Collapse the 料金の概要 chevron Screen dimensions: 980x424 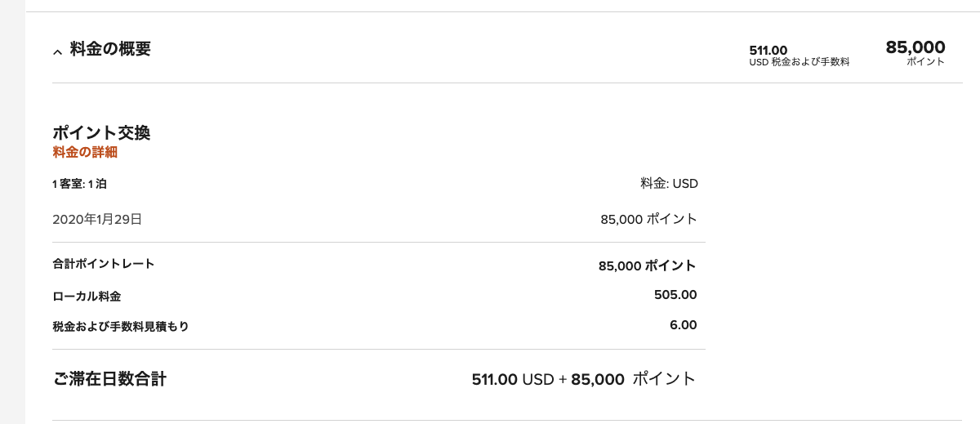(57, 51)
